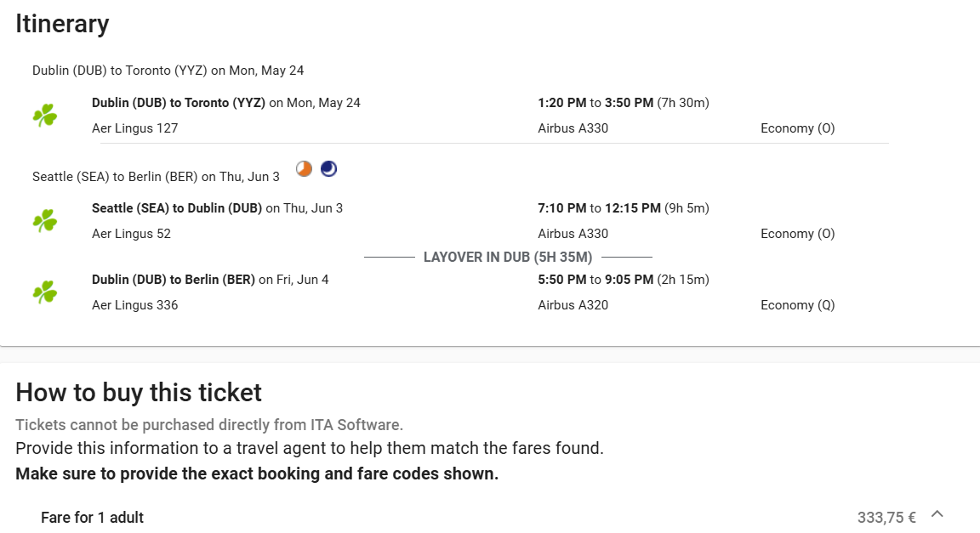
Task: Collapse the Fare for 1 adult section
Action: (937, 514)
